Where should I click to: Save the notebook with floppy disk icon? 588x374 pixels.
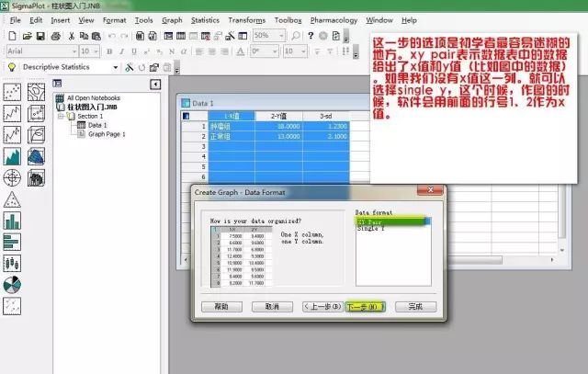[x=40, y=36]
